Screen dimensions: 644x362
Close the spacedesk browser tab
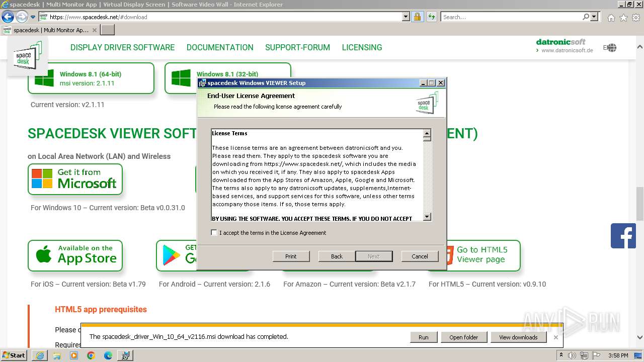point(95,30)
